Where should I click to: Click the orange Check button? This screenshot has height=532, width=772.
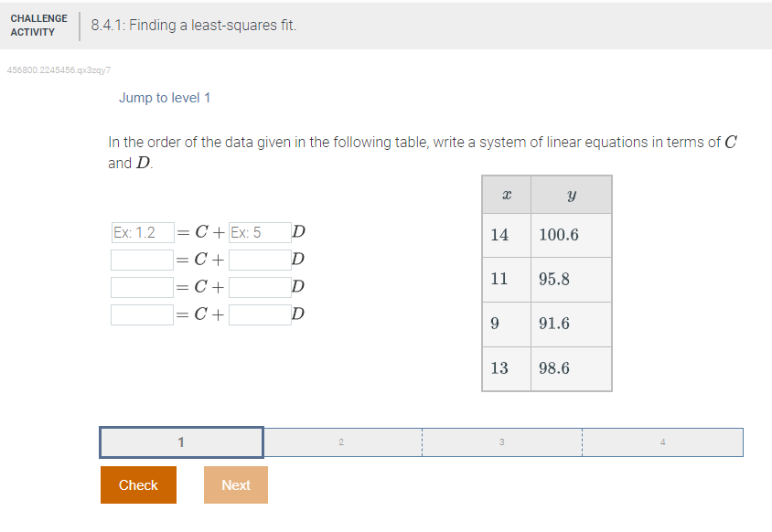coord(138,484)
